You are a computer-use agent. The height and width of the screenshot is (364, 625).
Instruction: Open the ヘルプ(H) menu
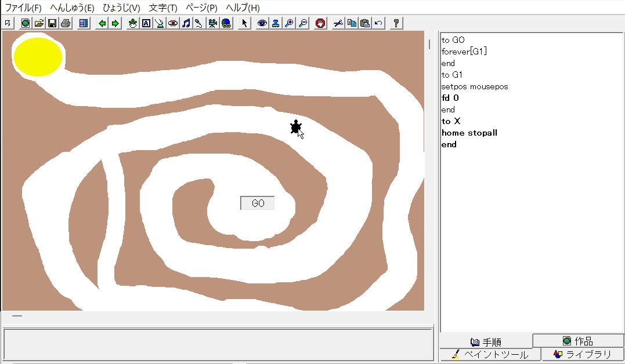(x=243, y=8)
